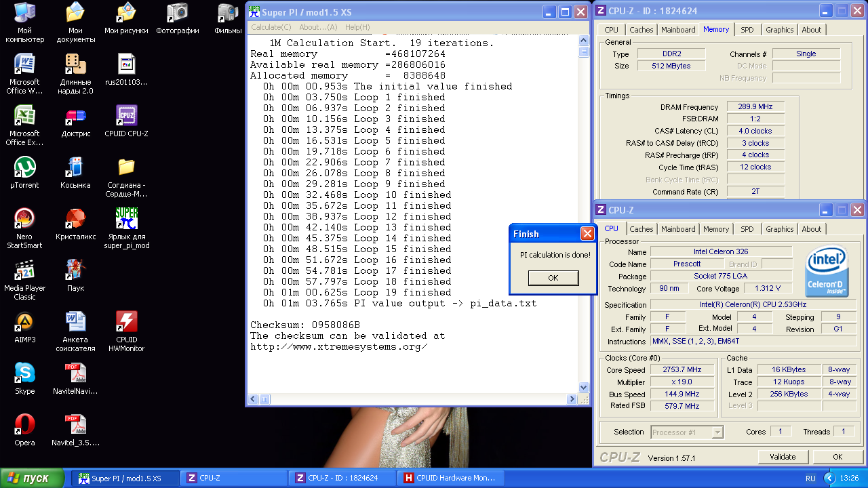This screenshot has width=868, height=488.
Task: Switch to Mainboard tab in upper CPU-Z window
Action: click(x=678, y=30)
